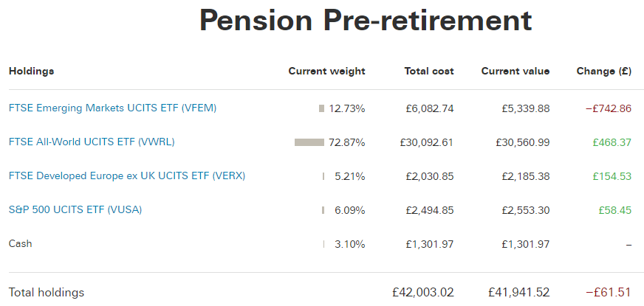Open FTSE All-World UCITS ETF (VWRL) link

pos(92,142)
